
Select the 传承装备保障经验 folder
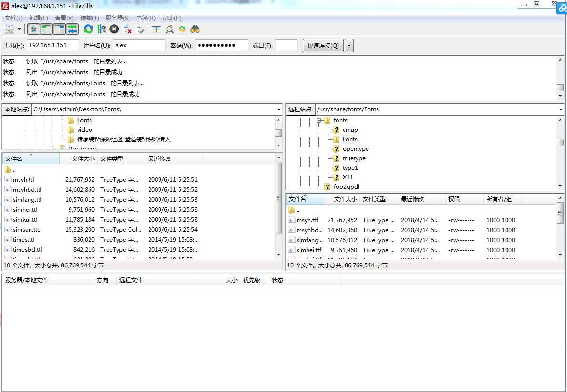click(123, 139)
